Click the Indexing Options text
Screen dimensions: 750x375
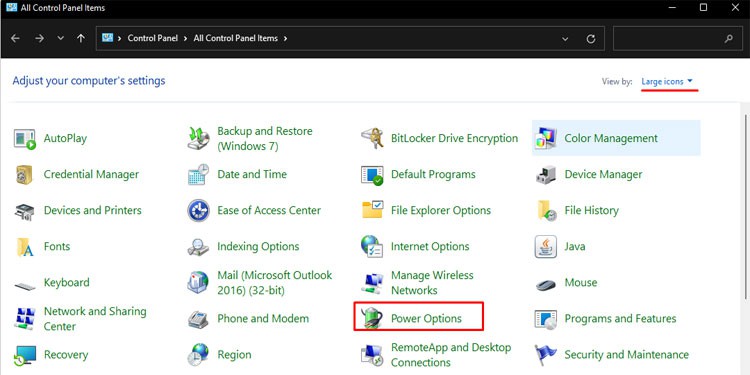click(258, 247)
